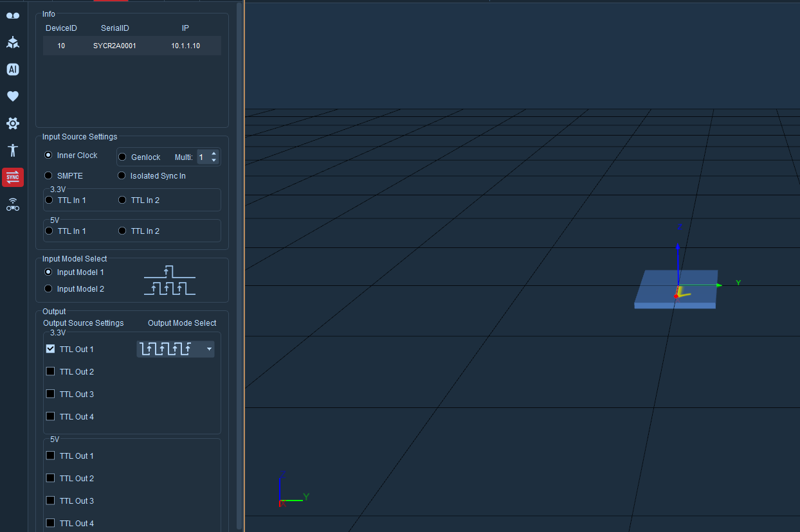800x532 pixels.
Task: Open the wireless device sidebar icon
Action: click(x=13, y=205)
